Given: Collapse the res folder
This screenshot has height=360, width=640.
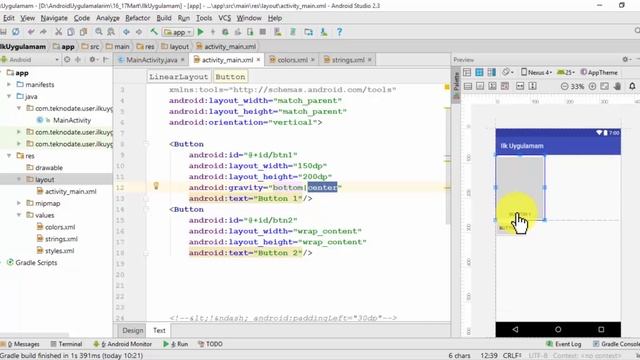Looking at the screenshot, I should (x=9, y=156).
